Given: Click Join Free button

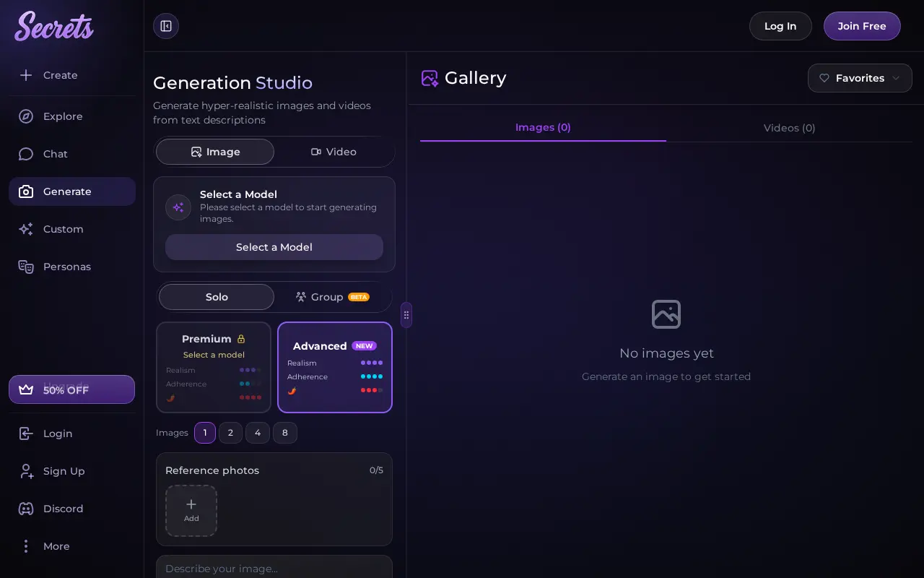Looking at the screenshot, I should tap(862, 26).
